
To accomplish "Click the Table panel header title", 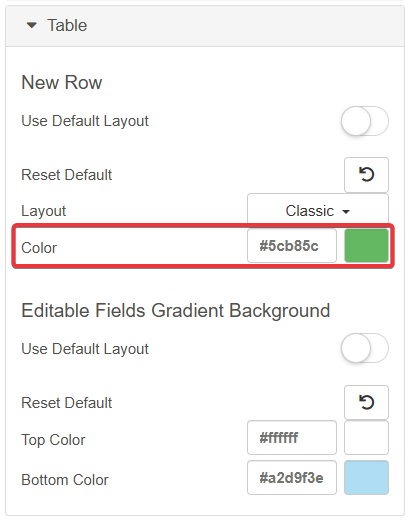I will (x=67, y=25).
